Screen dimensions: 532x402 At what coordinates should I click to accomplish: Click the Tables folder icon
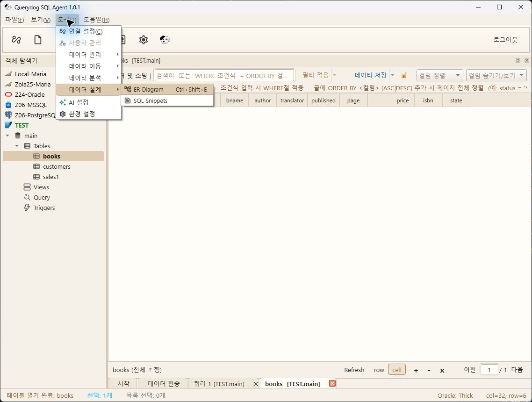click(x=27, y=146)
